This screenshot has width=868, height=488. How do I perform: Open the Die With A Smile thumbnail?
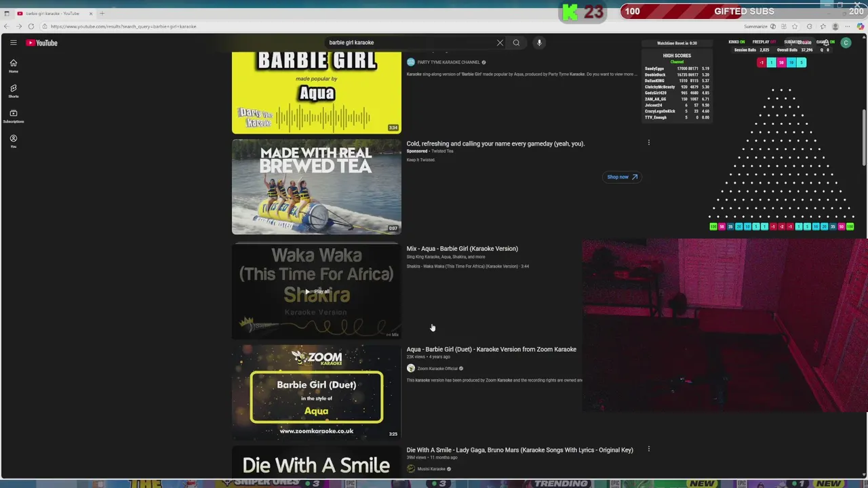[x=317, y=464]
